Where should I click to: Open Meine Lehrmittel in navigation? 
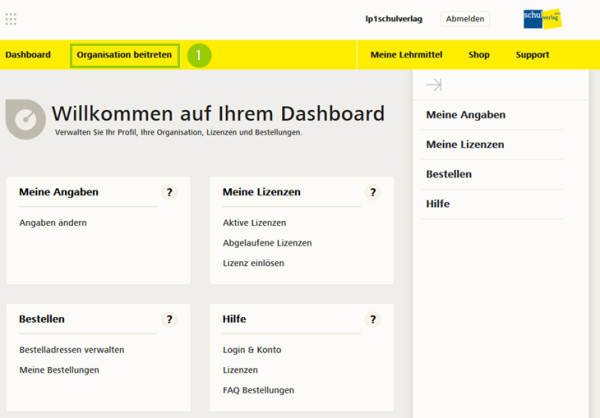[405, 55]
